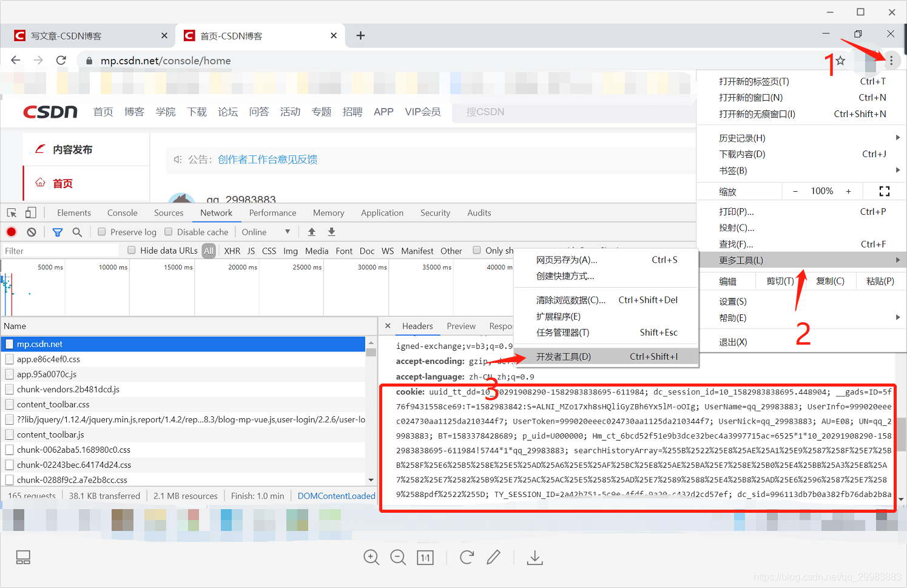907x588 pixels.
Task: Click address bar URL mp.csdn.net
Action: tap(166, 61)
